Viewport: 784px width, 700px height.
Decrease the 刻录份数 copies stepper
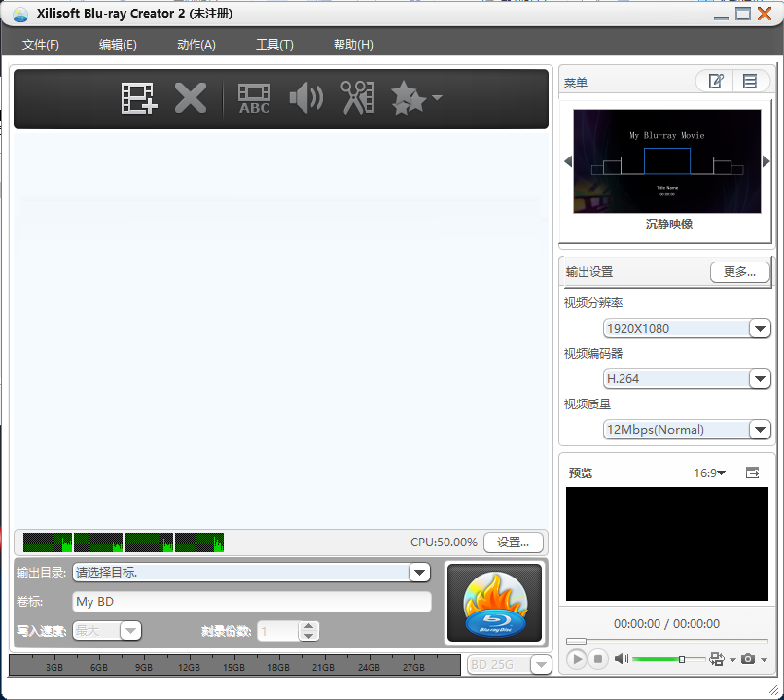tap(308, 636)
